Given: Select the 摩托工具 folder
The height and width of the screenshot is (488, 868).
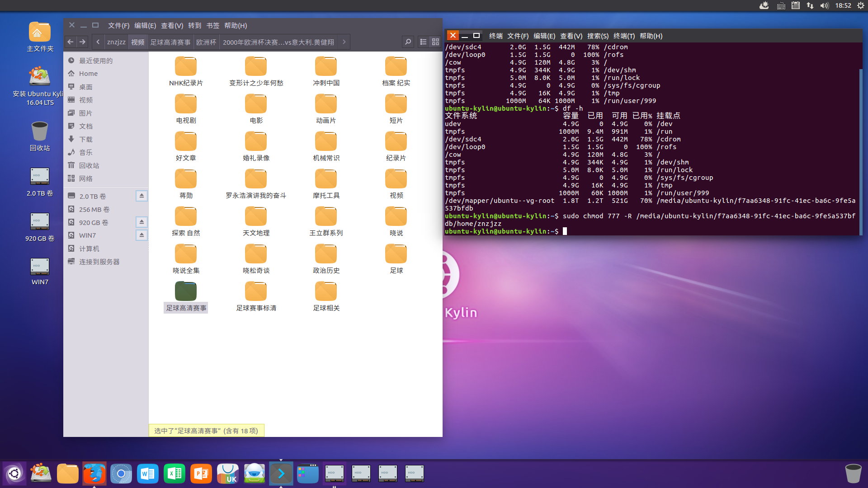Looking at the screenshot, I should click(x=326, y=184).
